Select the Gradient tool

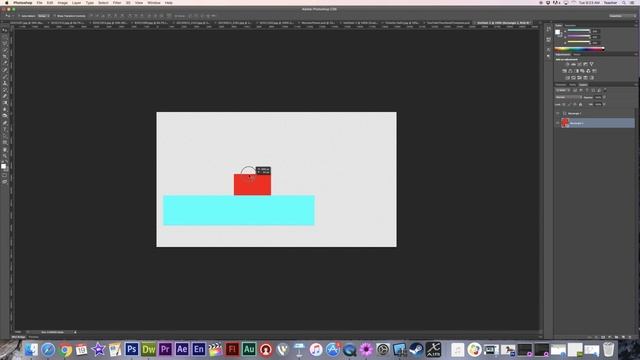(x=5, y=102)
